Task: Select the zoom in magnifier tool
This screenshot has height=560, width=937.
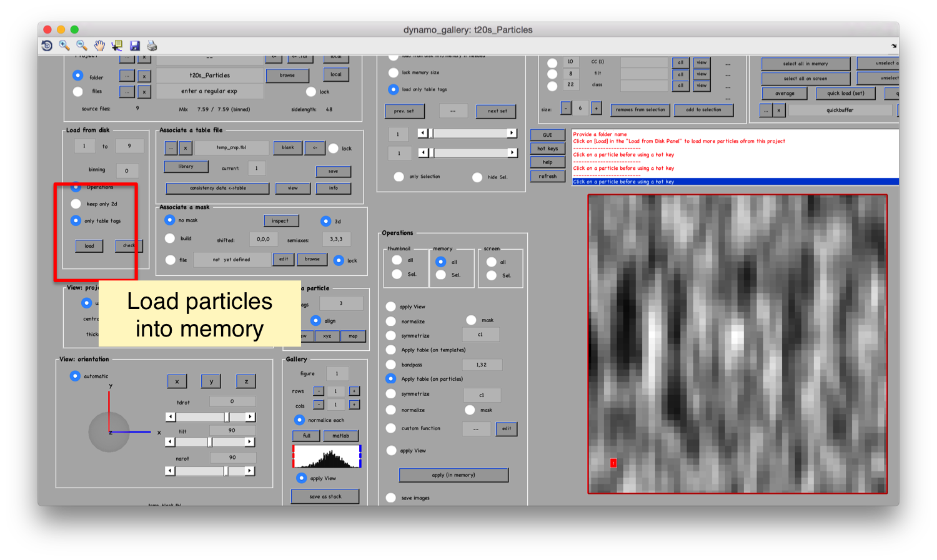Action: coord(64,46)
